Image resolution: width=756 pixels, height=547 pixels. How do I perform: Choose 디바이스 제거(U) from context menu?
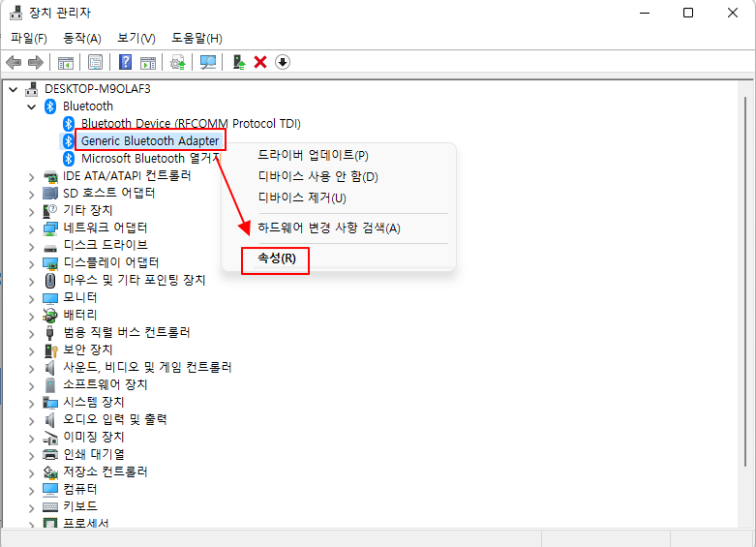point(302,198)
